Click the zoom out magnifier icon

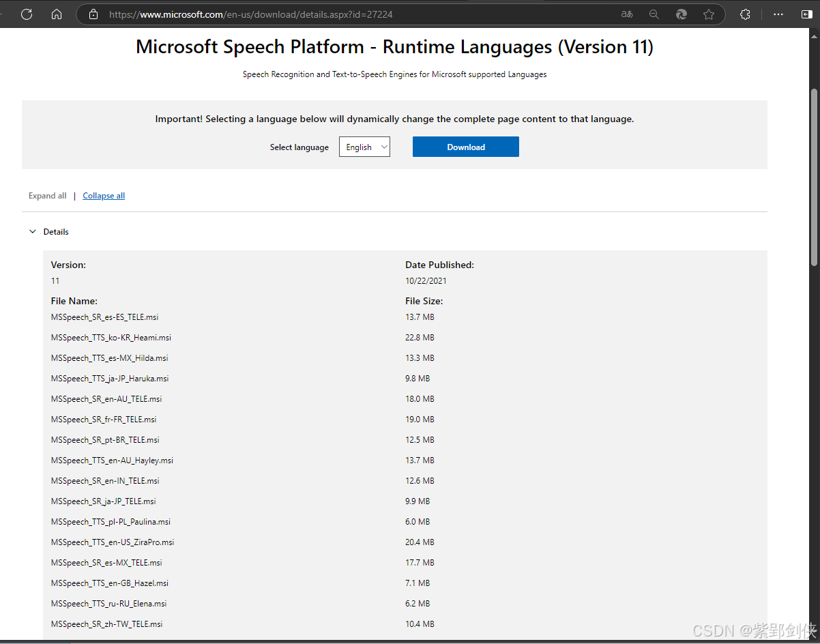coord(654,14)
